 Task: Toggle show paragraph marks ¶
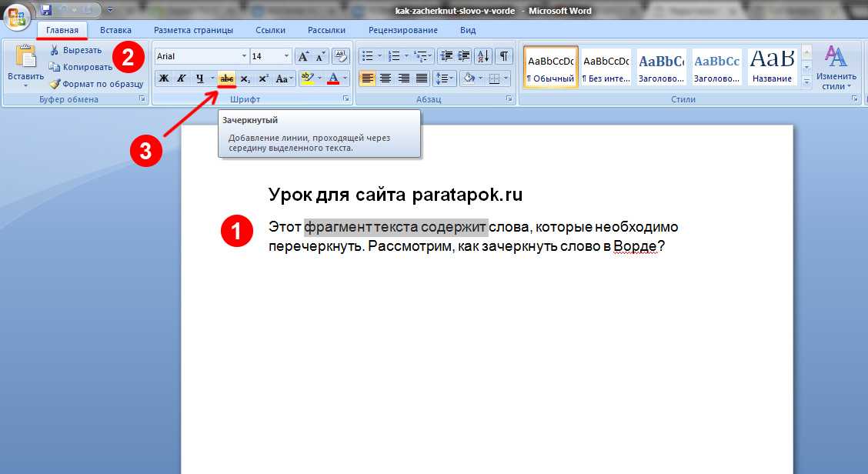pos(504,56)
